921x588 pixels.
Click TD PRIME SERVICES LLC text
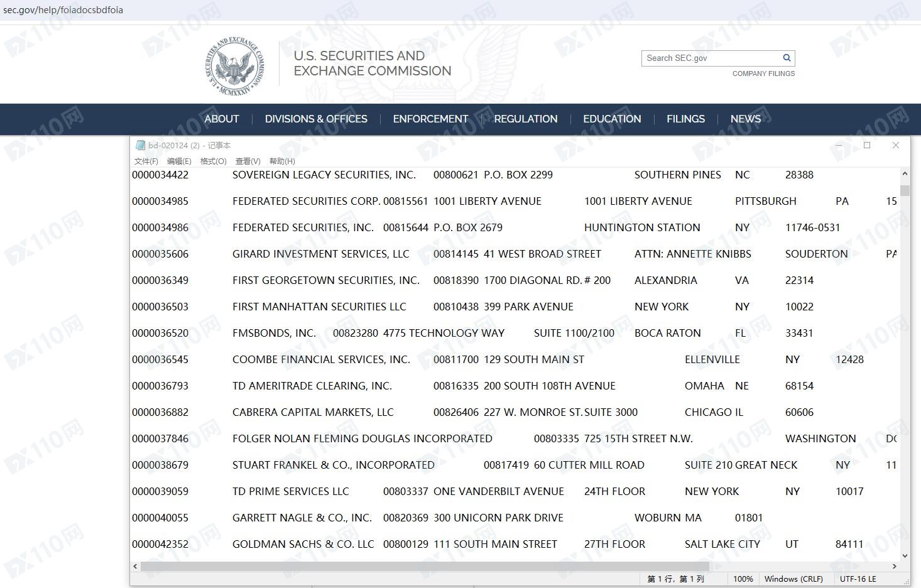tap(290, 491)
